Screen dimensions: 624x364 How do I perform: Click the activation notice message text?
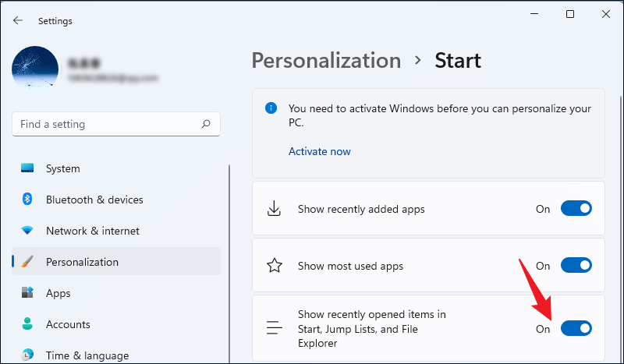440,115
